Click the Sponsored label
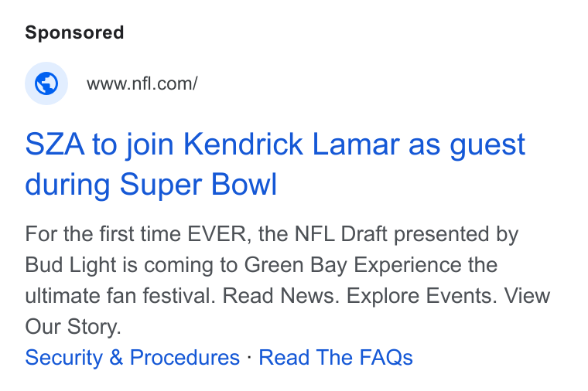The width and height of the screenshot is (588, 391). (74, 32)
